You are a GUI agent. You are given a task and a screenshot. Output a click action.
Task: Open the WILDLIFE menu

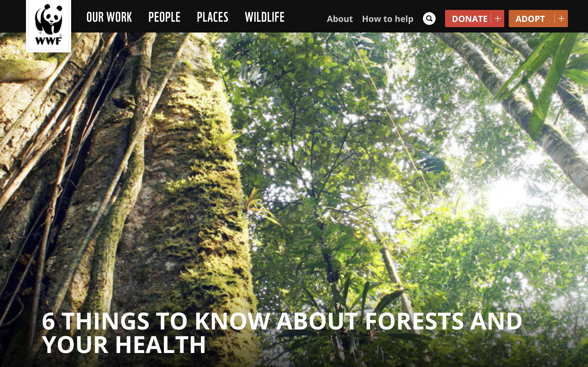point(265,17)
